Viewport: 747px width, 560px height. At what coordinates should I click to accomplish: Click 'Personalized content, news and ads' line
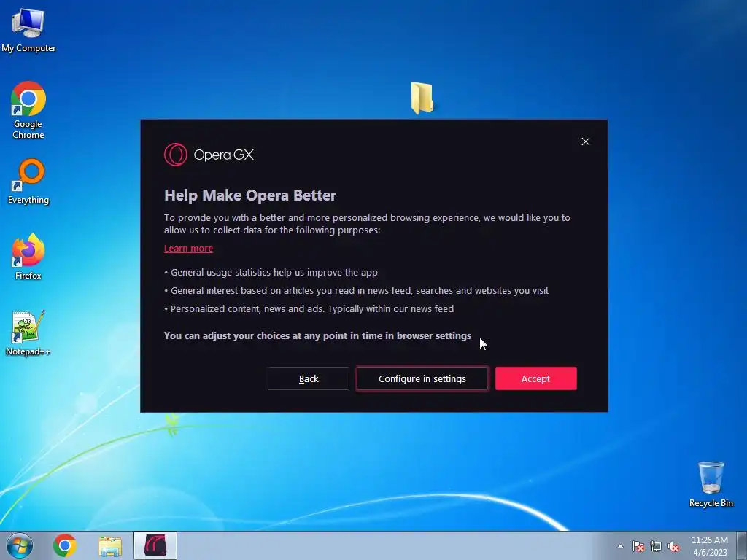[x=309, y=308]
